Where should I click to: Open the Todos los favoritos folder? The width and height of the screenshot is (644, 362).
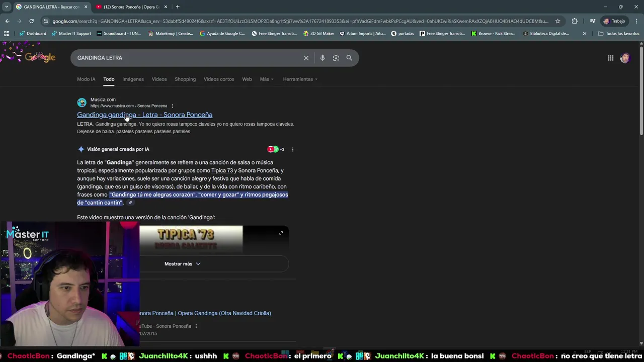[618, 34]
